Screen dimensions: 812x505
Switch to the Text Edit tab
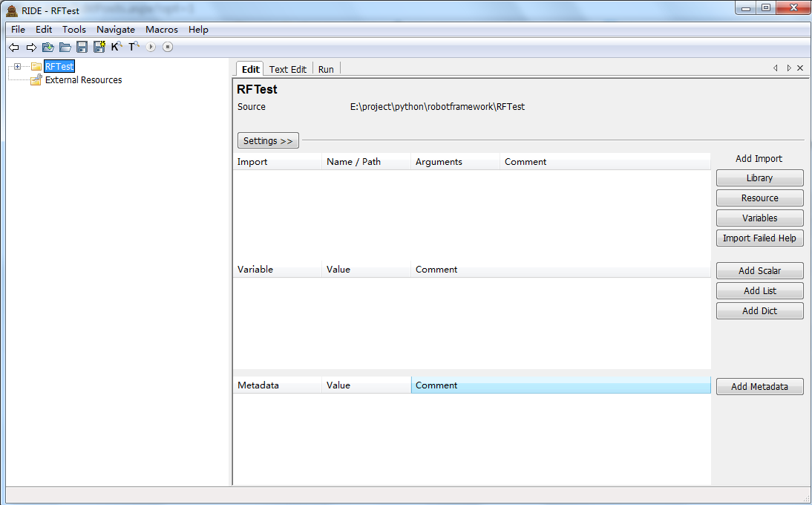coord(288,69)
